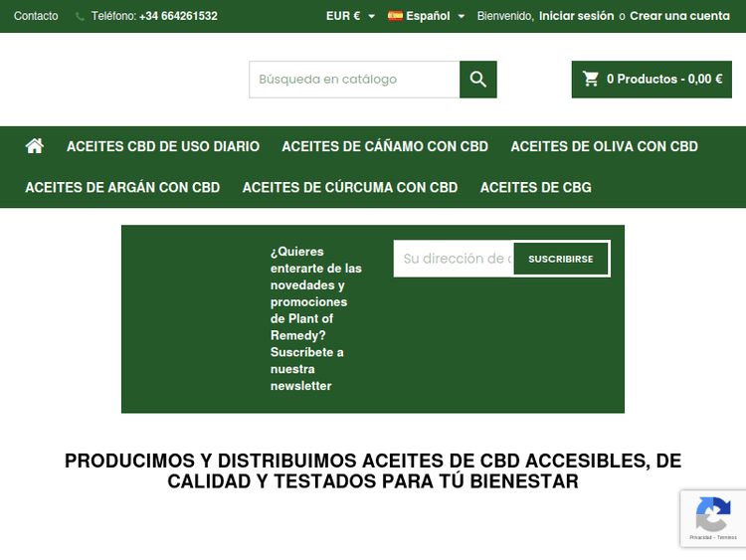Click the phone icon beside Teléfono
Viewport: 746px width, 560px height.
coord(80,16)
